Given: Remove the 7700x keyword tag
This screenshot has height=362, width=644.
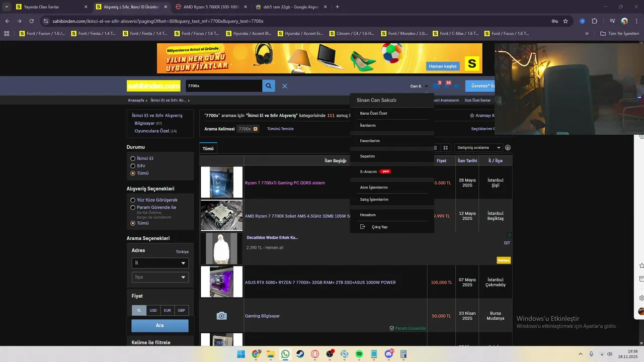Looking at the screenshot, I should click(256, 129).
